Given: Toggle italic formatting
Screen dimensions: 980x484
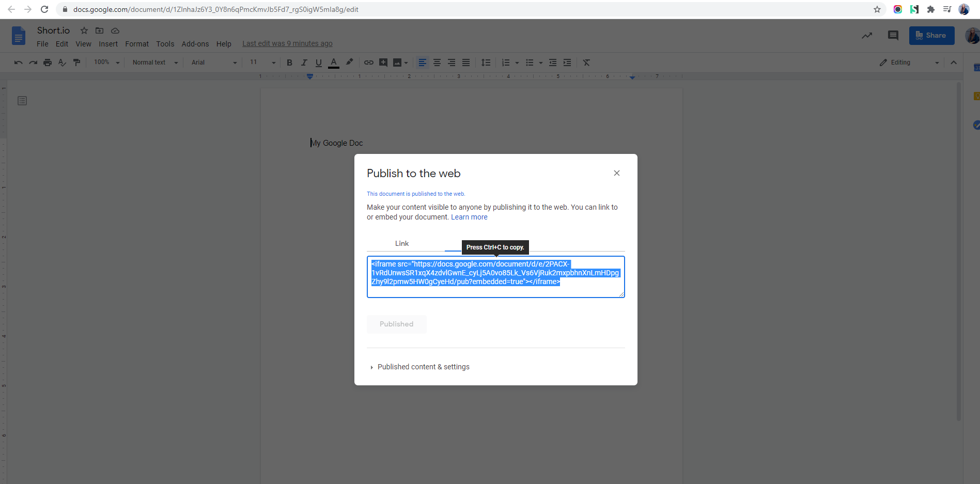Looking at the screenshot, I should click(x=304, y=63).
